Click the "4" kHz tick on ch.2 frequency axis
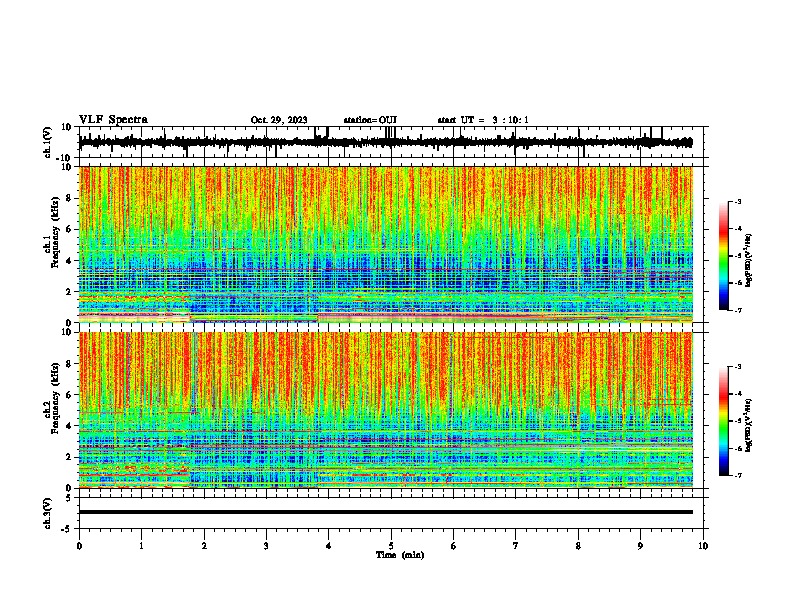Screen dimensions: 792x612 69,426
